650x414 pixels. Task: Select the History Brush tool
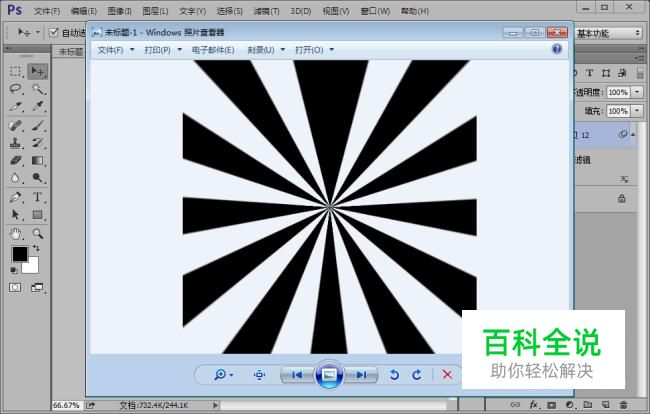(37, 143)
